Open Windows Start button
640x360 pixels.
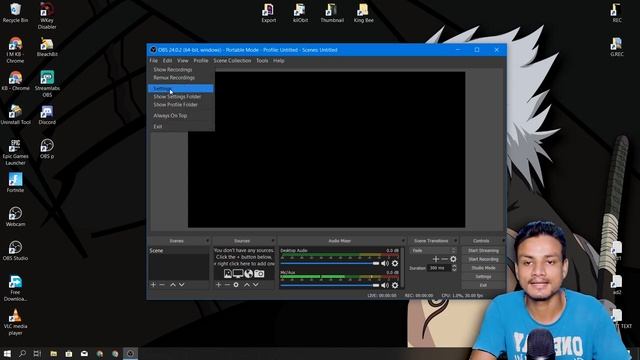pos(7,353)
